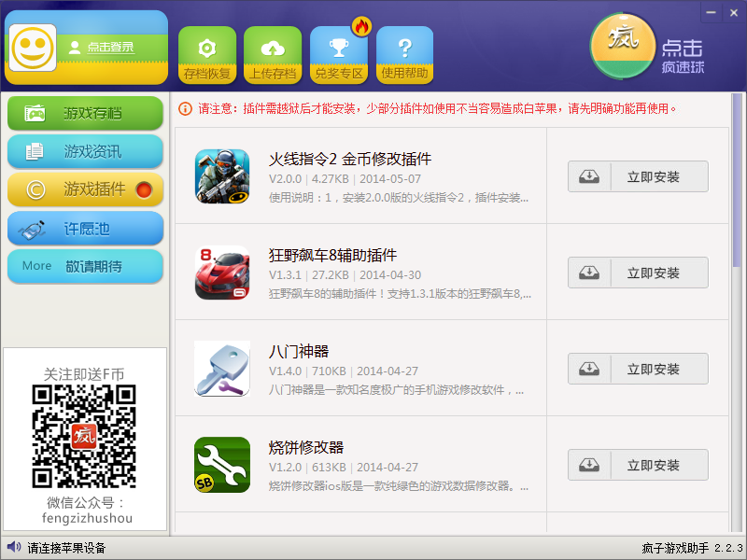Click the 疯速球 speed ball
This screenshot has width=747, height=560.
point(623,46)
